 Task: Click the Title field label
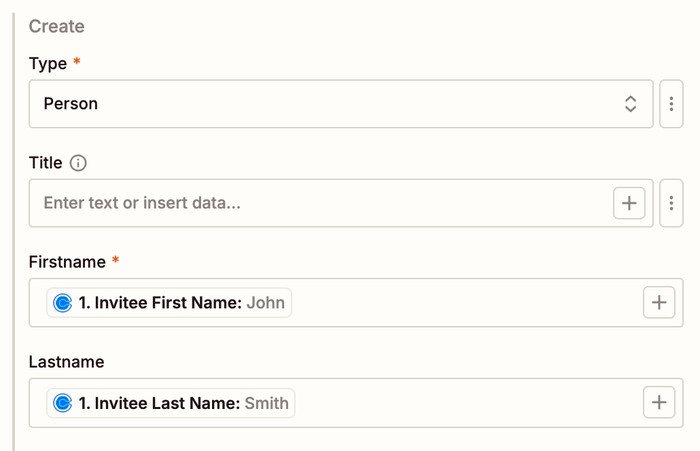click(x=46, y=163)
